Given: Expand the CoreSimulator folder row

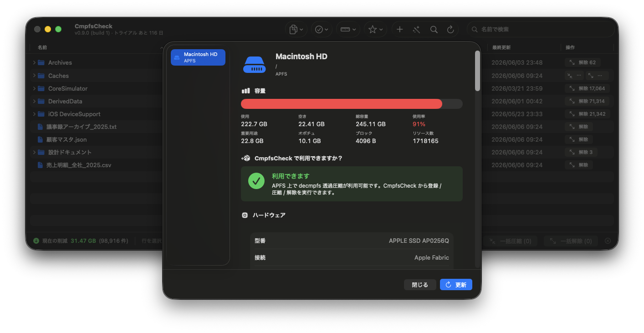Looking at the screenshot, I should 34,88.
